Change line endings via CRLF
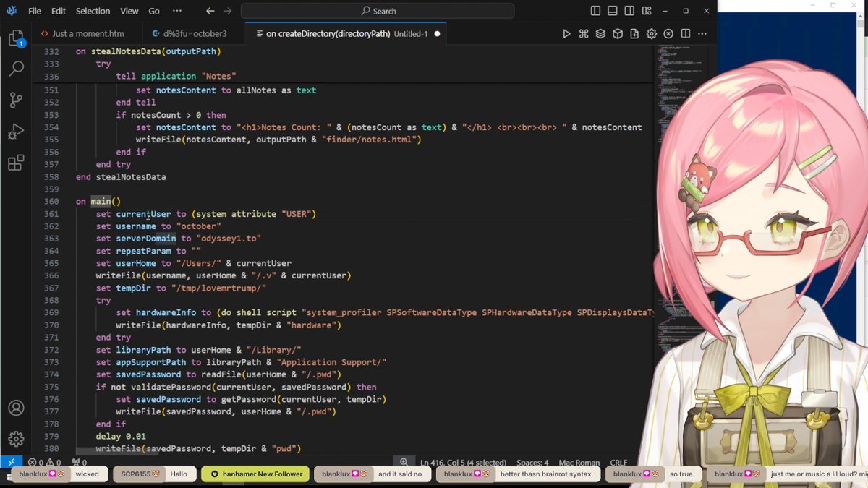The width and height of the screenshot is (868, 488). tap(619, 462)
